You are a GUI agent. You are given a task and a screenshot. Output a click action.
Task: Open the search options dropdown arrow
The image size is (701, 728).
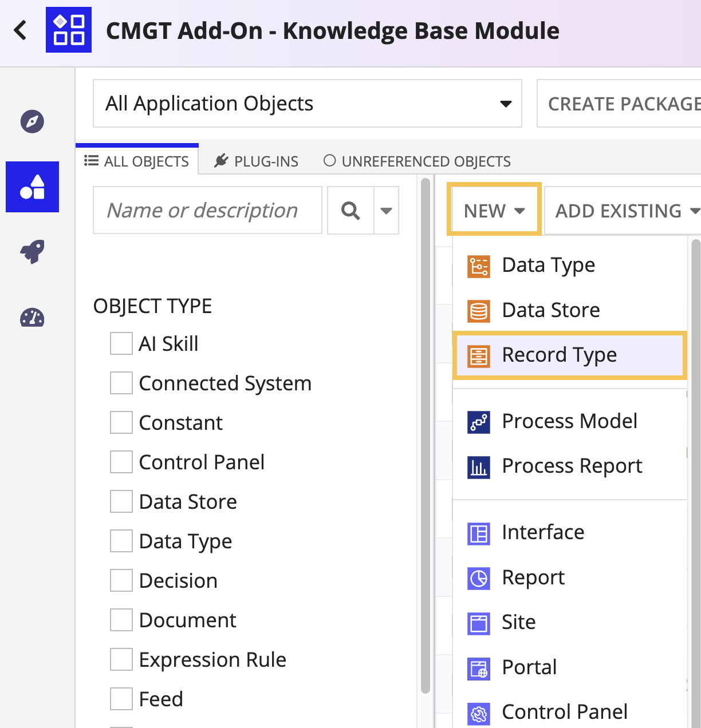point(387,211)
